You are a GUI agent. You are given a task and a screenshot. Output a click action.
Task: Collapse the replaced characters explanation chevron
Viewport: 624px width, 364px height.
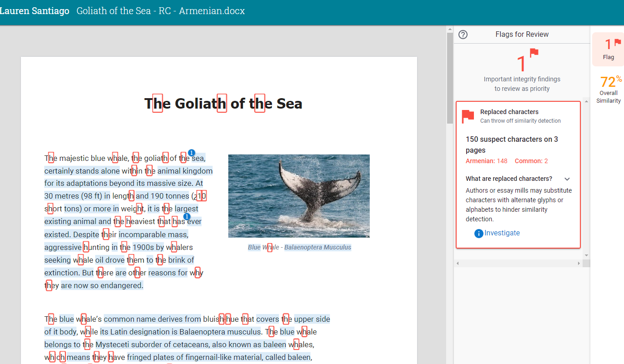pyautogui.click(x=567, y=179)
